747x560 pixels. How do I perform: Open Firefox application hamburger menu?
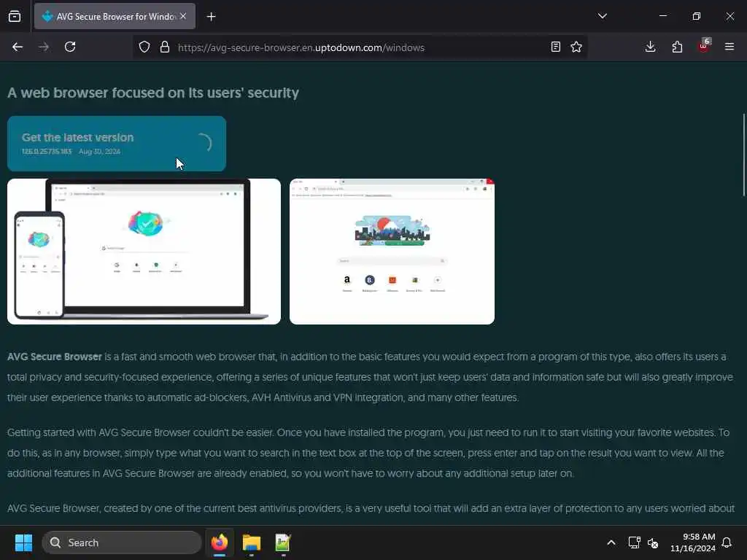[729, 47]
